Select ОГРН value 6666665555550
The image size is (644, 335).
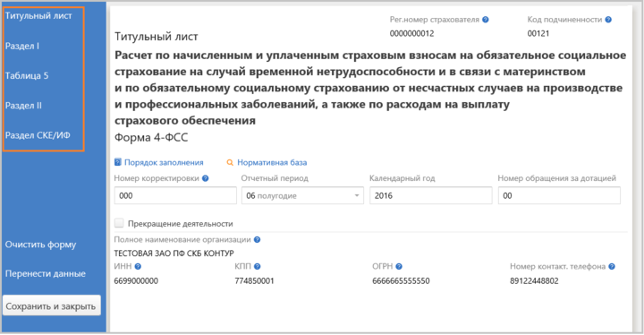coord(401,281)
